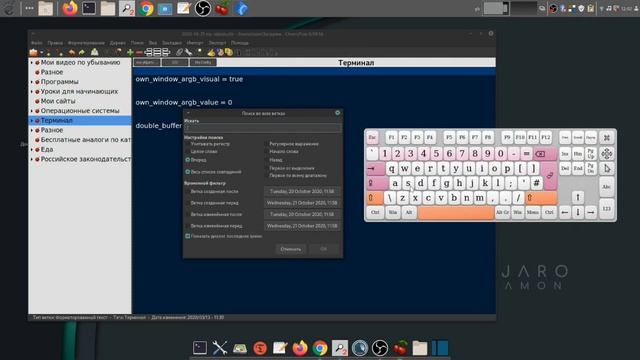Viewport: 640px width, 360px height.
Task: Open OBS Studio from the top panel
Action: 203,8
